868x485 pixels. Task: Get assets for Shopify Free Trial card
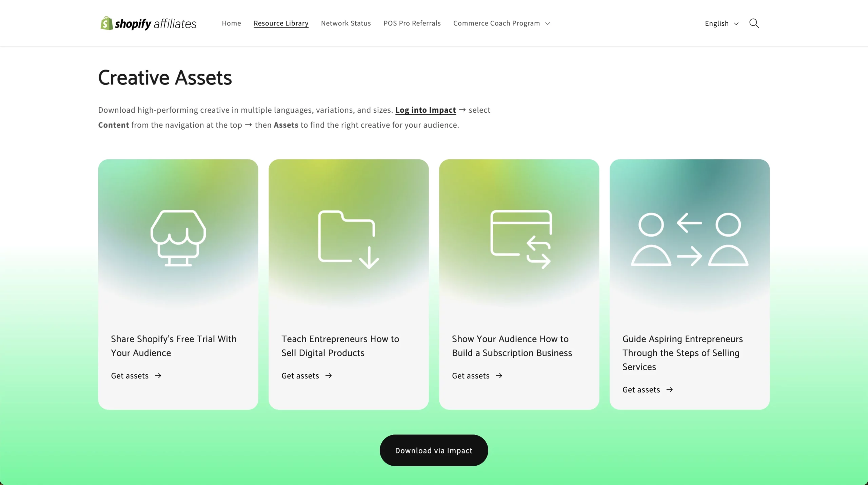(136, 375)
